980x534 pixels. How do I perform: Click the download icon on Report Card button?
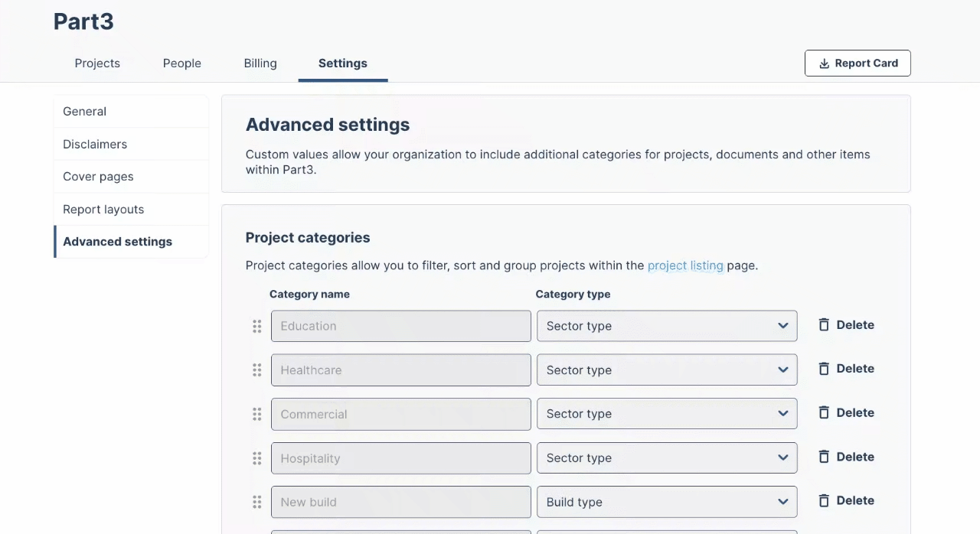[x=825, y=63]
